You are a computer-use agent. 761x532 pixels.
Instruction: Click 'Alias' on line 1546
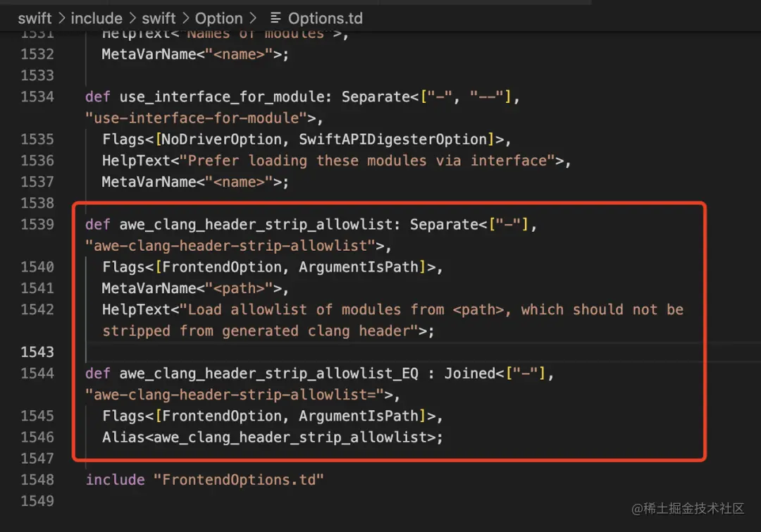[123, 438]
